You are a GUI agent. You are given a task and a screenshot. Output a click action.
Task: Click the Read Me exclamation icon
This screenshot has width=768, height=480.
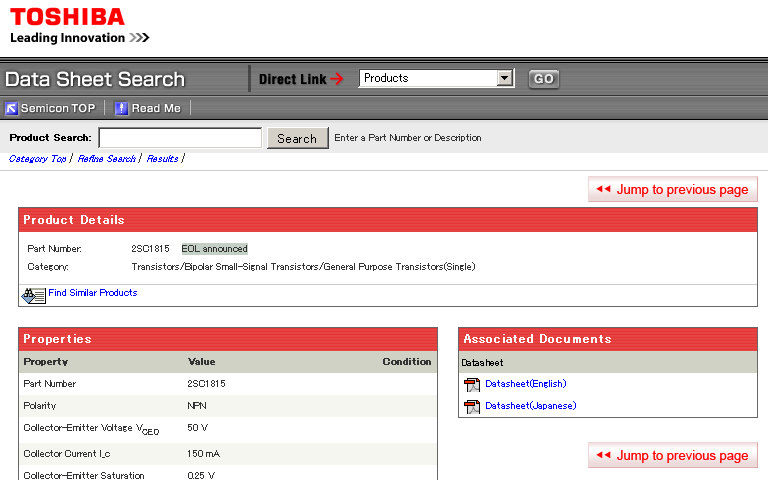pyautogui.click(x=121, y=108)
